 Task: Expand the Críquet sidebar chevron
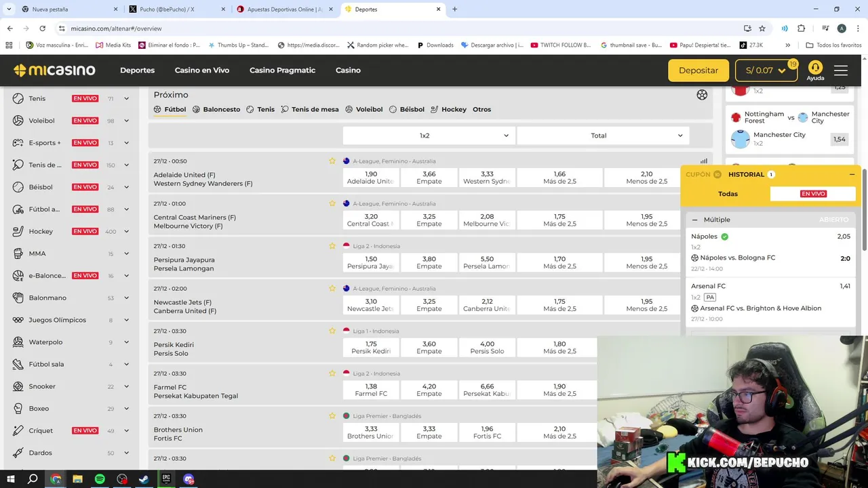click(x=126, y=430)
